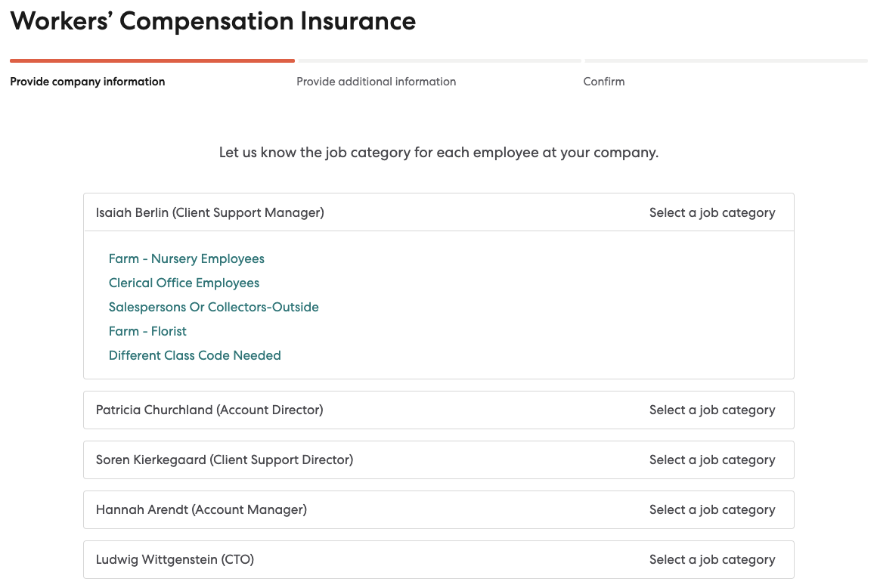877x588 pixels.
Task: Open Soren Kierkegaard's Select a job category
Action: click(712, 460)
